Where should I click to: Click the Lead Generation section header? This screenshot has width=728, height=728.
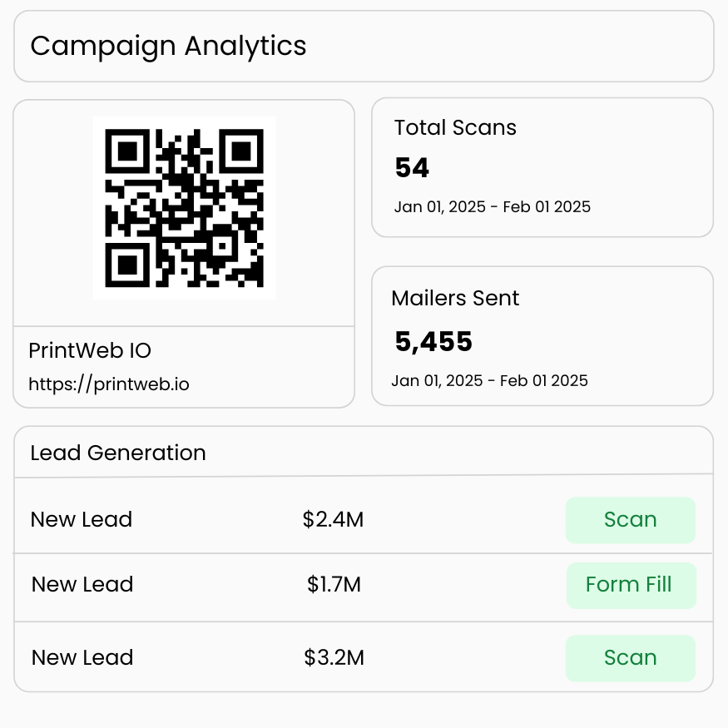point(118,453)
